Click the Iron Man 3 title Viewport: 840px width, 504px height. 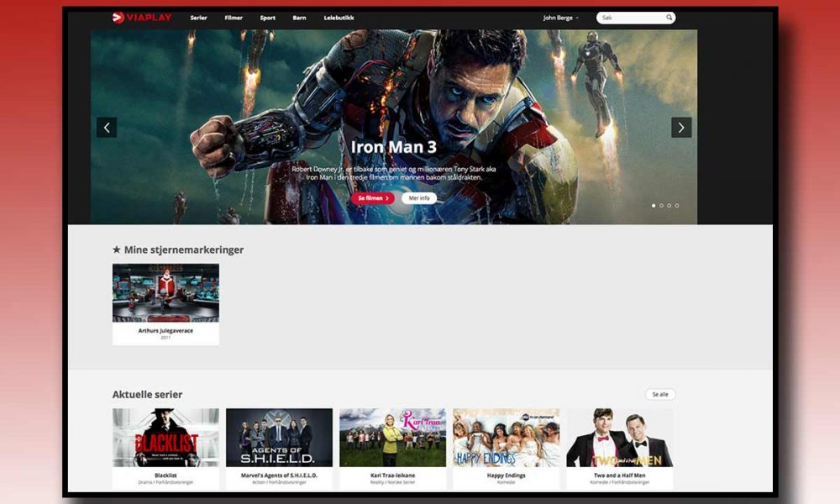click(394, 147)
